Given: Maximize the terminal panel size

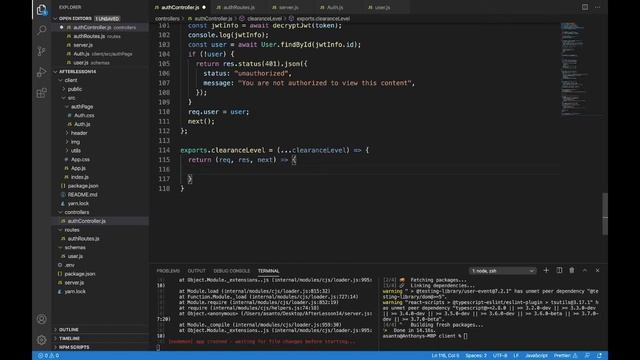Looking at the screenshot, I should 584,270.
